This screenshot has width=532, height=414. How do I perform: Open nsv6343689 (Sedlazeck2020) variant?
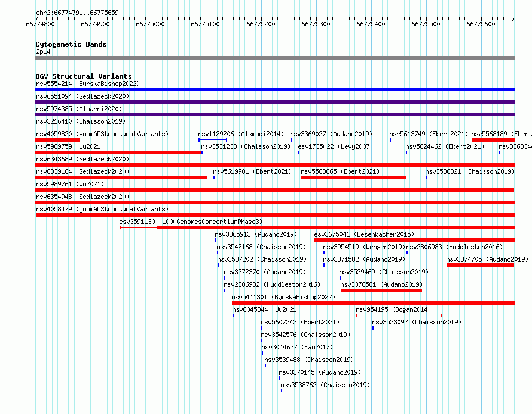pyautogui.click(x=82, y=159)
